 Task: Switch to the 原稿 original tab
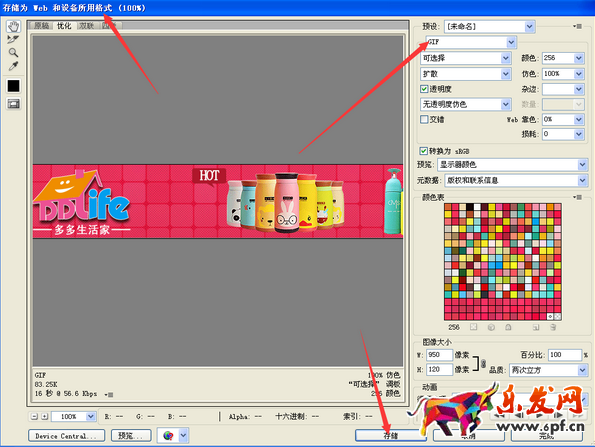point(41,25)
